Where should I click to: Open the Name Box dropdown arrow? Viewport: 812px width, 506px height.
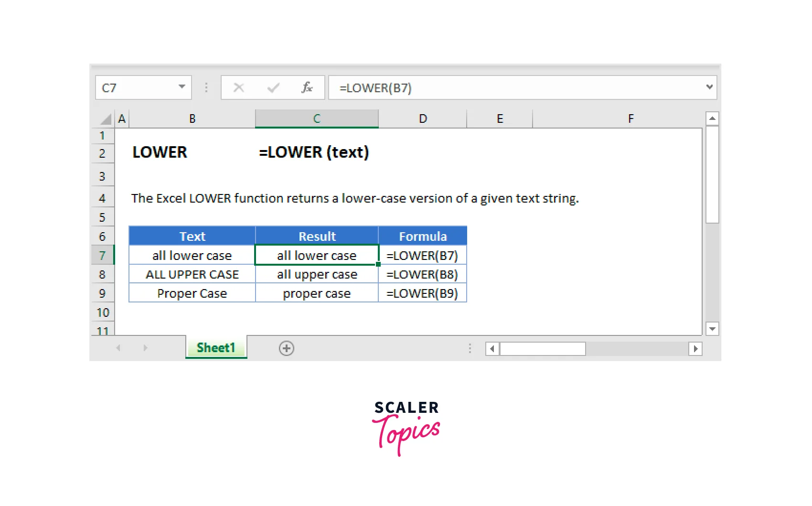coord(182,87)
